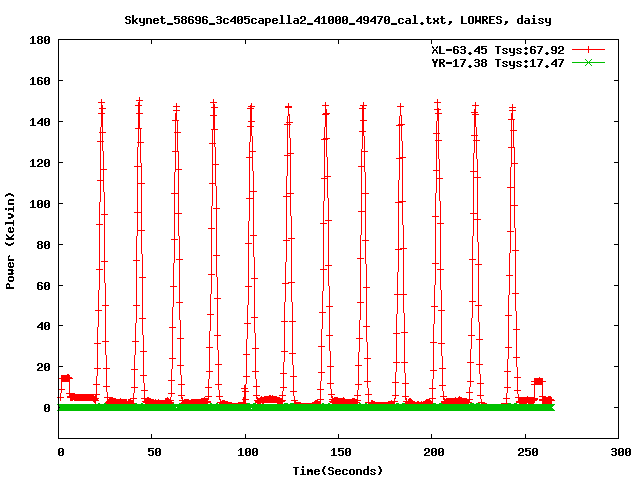Click the 50 x-axis tick label
Screen dimensions: 640x480
(154, 452)
